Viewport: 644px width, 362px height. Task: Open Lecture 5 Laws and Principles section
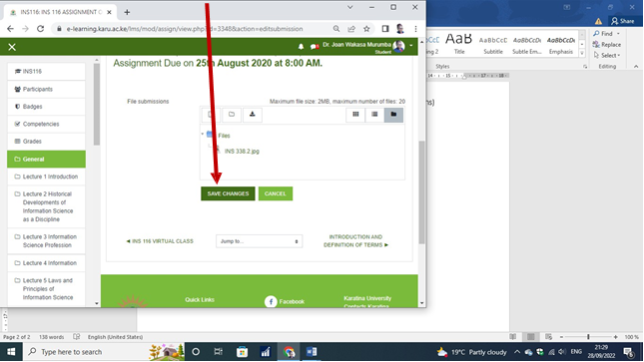(46, 289)
